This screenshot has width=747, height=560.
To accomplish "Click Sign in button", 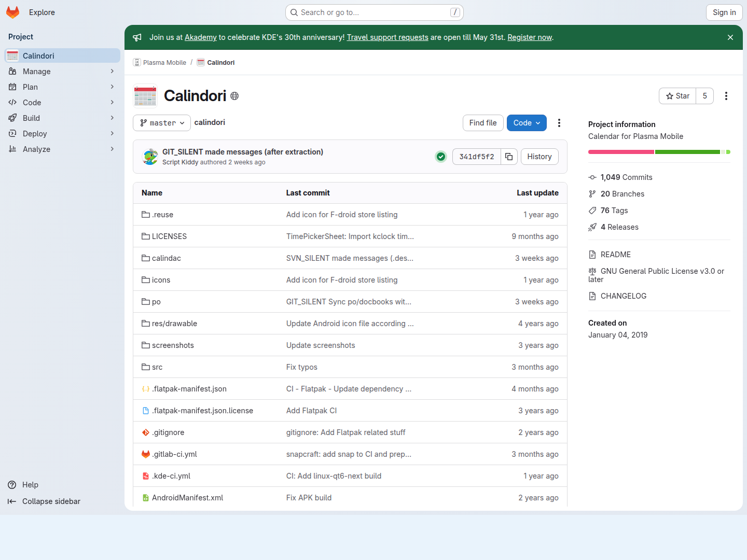I will point(724,12).
